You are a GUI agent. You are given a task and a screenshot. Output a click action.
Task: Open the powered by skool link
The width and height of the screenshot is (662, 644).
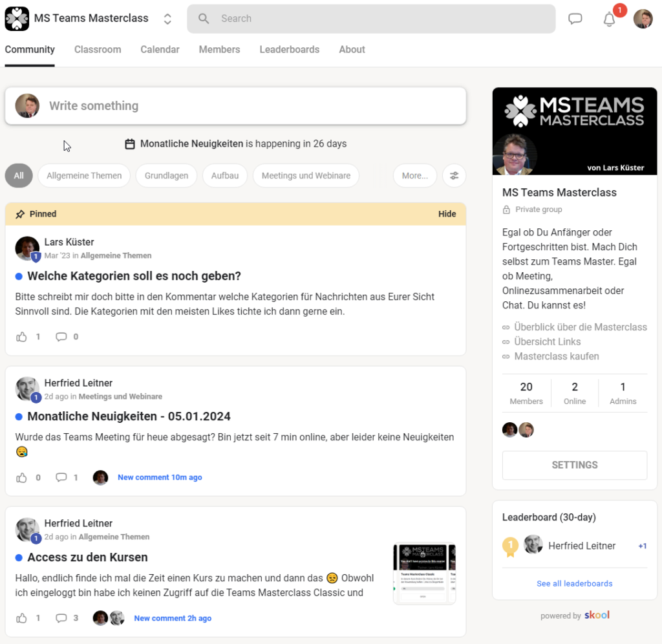(x=575, y=616)
